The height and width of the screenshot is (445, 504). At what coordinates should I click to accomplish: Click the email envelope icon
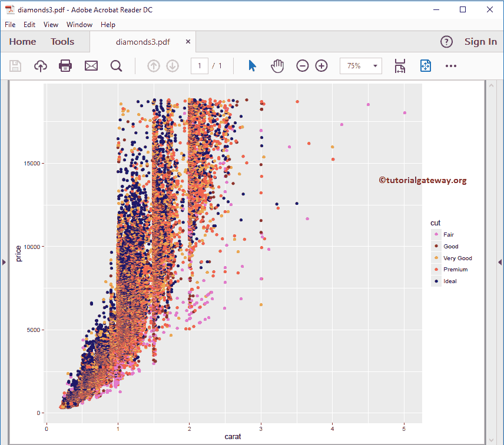point(91,66)
